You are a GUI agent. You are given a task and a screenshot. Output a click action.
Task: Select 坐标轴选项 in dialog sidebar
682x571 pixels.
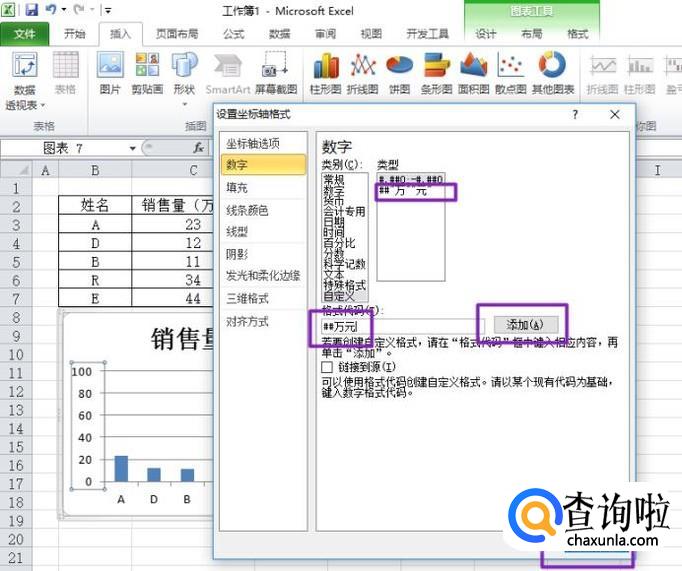[x=263, y=143]
